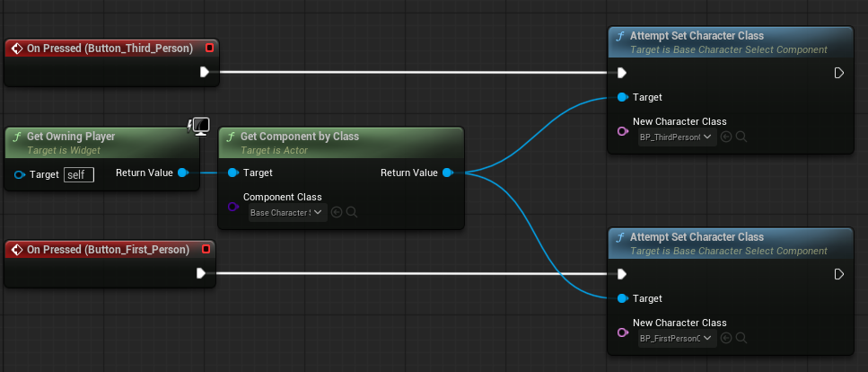868x372 pixels.
Task: Click Return Value pin on Get Component by Class
Action: point(448,173)
